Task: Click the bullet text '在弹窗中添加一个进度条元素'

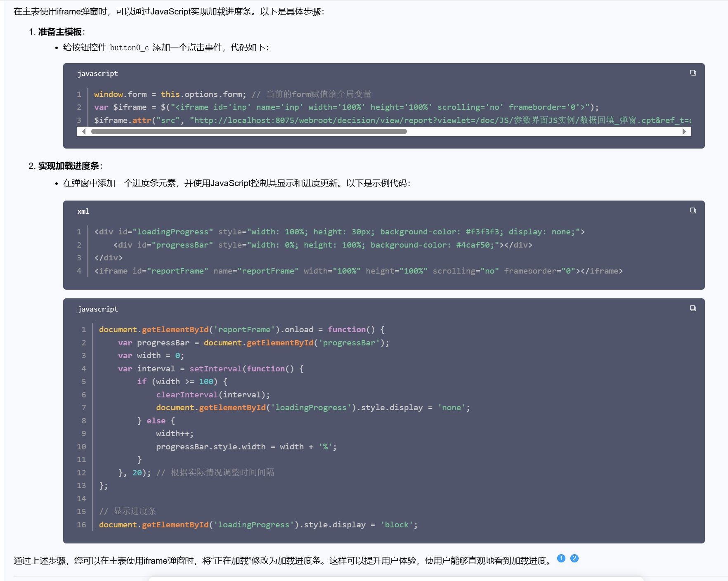Action: 237,183
